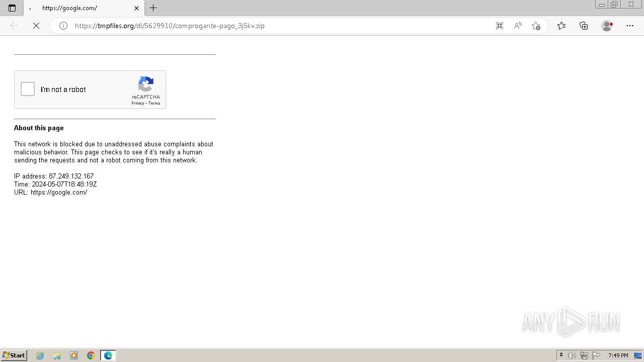
Task: Open the Windows Start menu
Action: click(x=14, y=355)
